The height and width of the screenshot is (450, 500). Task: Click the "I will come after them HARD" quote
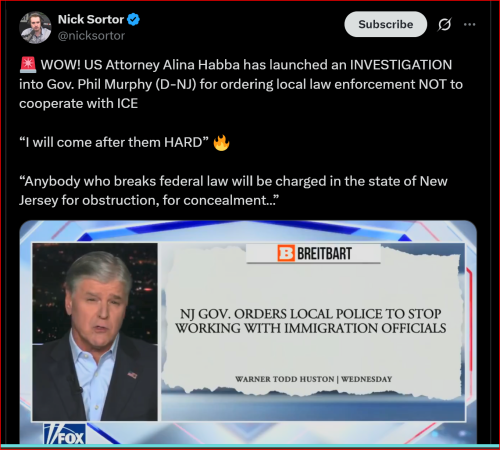pos(114,143)
